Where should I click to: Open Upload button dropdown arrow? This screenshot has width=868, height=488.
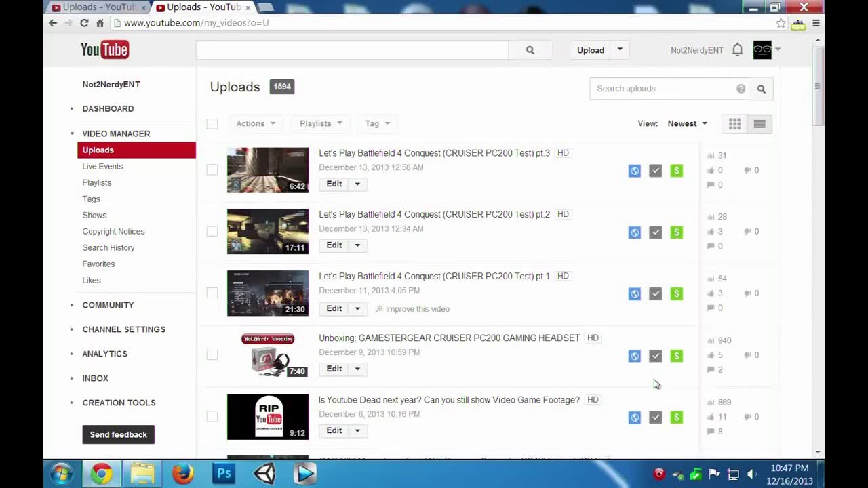coord(620,50)
